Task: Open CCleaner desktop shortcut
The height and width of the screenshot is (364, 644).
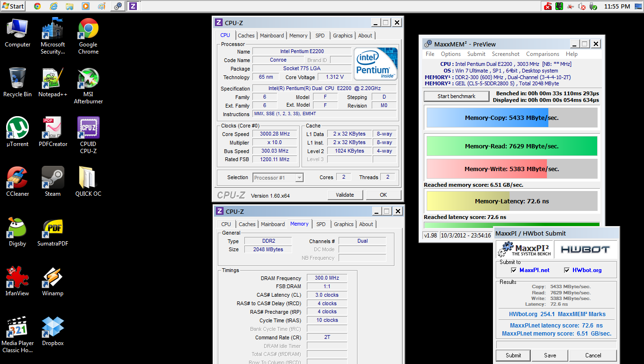Action: click(x=18, y=182)
